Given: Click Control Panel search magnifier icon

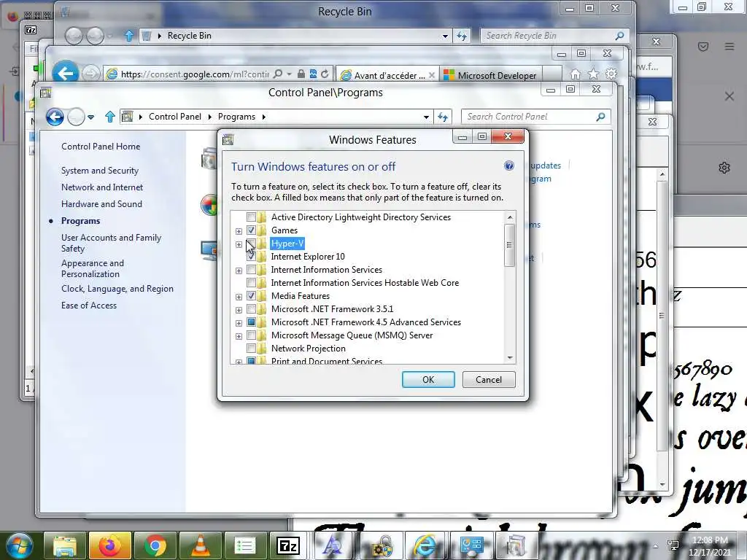Looking at the screenshot, I should (x=601, y=116).
